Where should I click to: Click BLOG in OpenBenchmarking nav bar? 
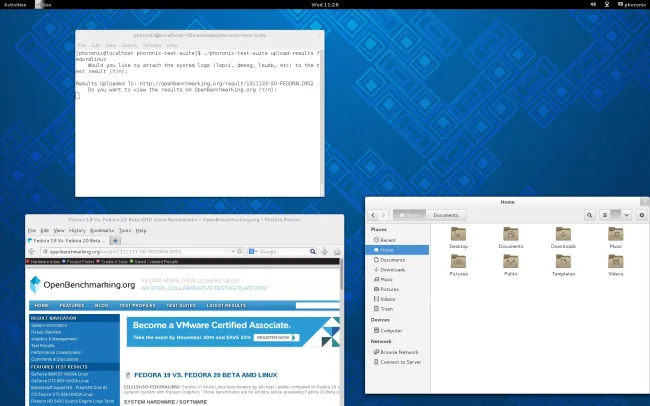tap(102, 305)
